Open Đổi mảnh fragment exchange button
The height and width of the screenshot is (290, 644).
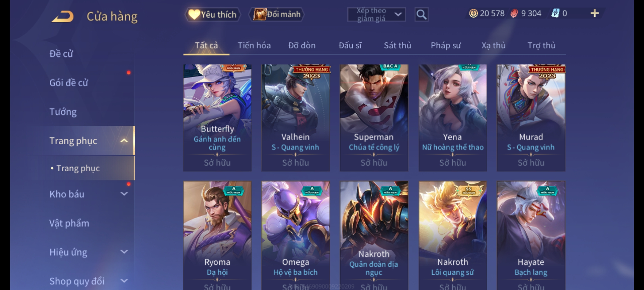tap(277, 14)
